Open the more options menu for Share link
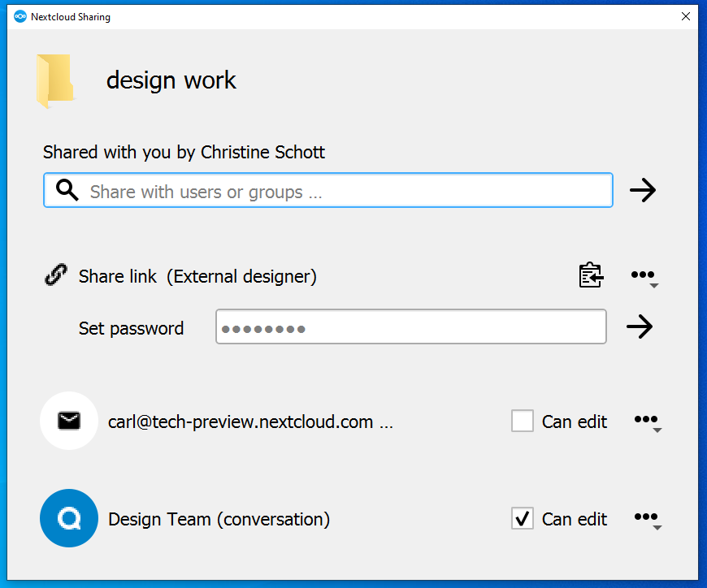Image resolution: width=707 pixels, height=588 pixels. click(644, 277)
